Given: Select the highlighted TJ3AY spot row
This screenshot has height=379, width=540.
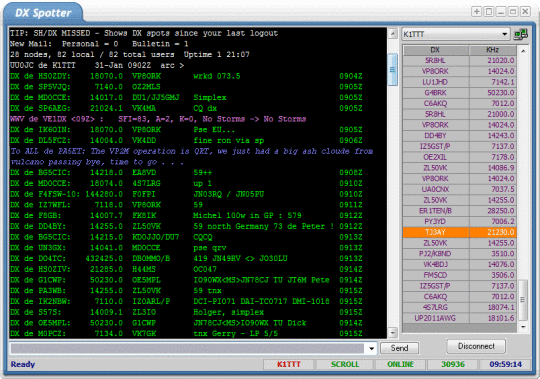Looking at the screenshot, I should point(459,232).
